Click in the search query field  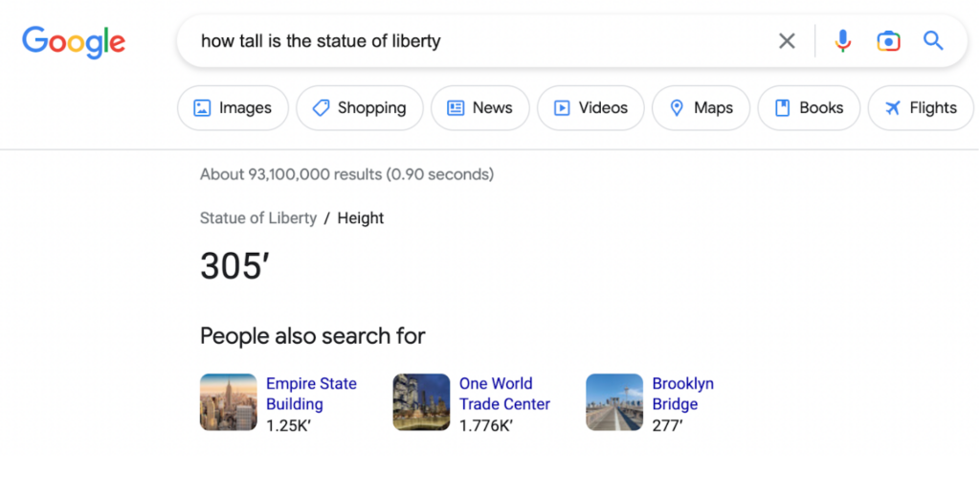(479, 41)
